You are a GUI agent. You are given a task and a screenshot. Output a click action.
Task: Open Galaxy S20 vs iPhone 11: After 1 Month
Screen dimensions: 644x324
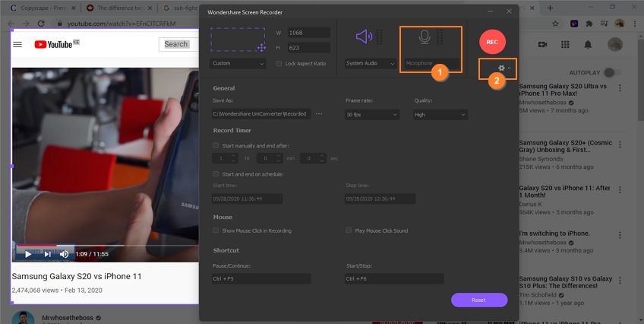[x=565, y=192]
